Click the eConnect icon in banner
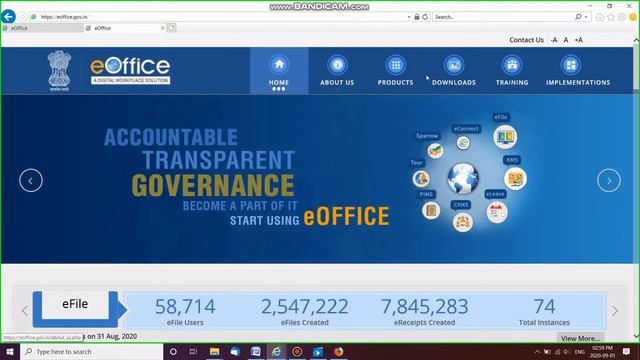 point(463,143)
